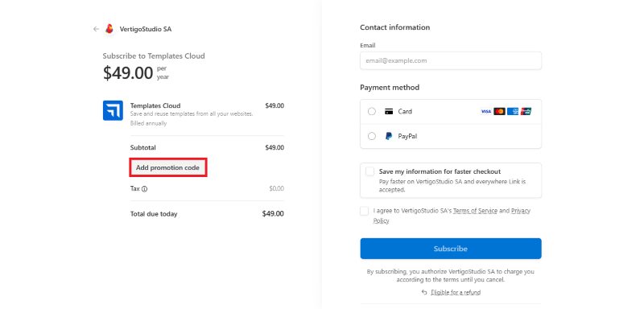The height and width of the screenshot is (309, 644).
Task: Click the American Express logo
Action: 513,111
